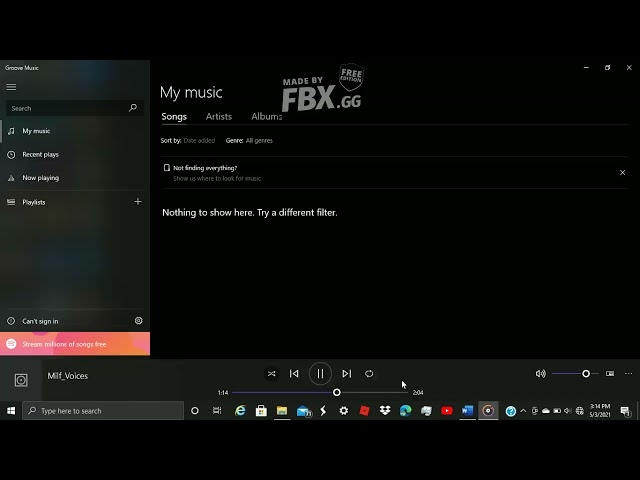The image size is (640, 480).
Task: Minimize the Groove Music window
Action: tap(586, 68)
